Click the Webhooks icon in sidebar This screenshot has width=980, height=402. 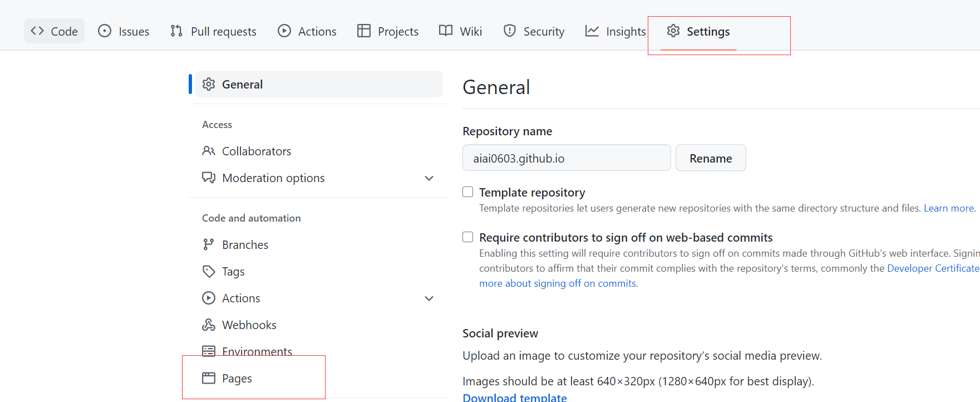209,325
